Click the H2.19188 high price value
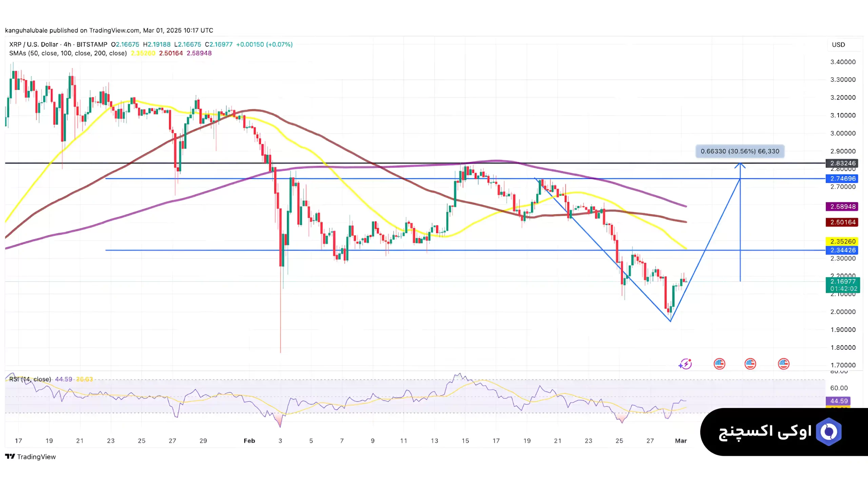 pyautogui.click(x=157, y=44)
